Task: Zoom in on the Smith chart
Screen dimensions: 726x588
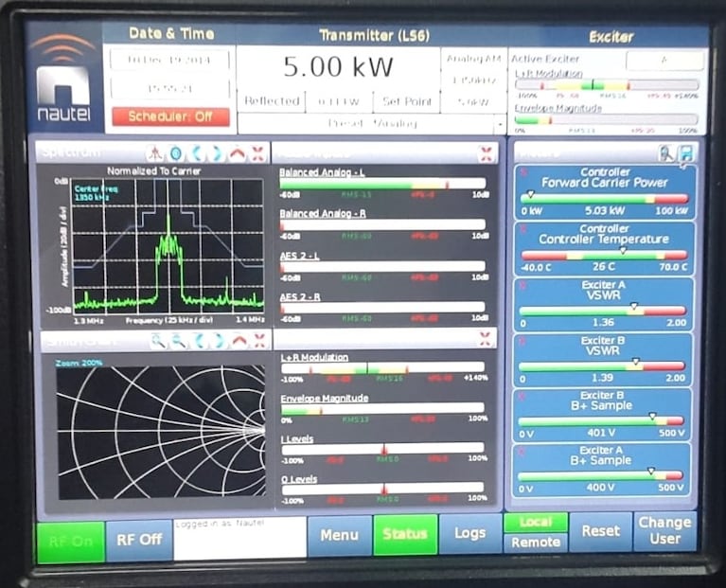Action: tap(158, 341)
